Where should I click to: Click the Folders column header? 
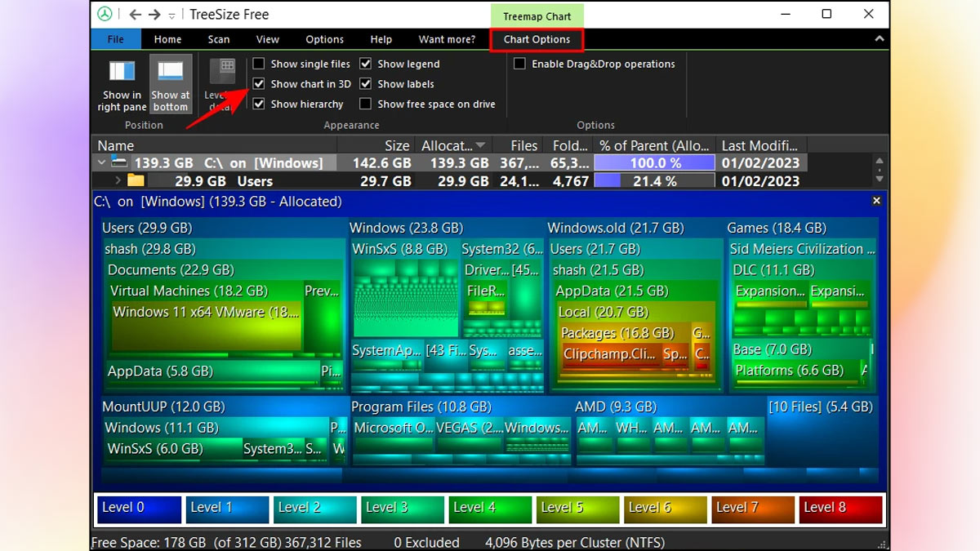(x=567, y=145)
